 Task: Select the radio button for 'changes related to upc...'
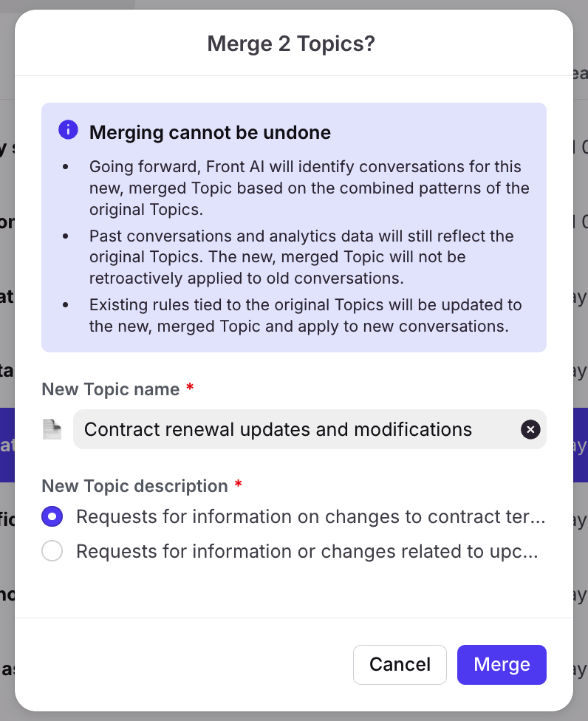pyautogui.click(x=52, y=551)
